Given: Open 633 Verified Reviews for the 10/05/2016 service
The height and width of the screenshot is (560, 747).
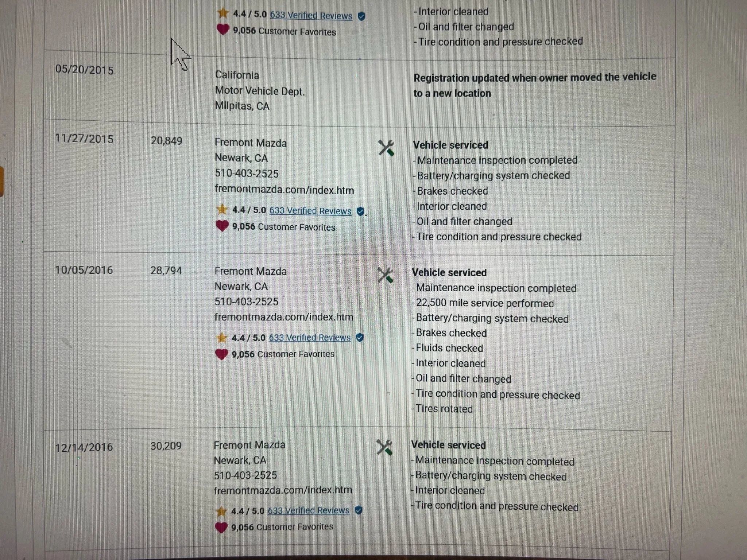Looking at the screenshot, I should 310,338.
